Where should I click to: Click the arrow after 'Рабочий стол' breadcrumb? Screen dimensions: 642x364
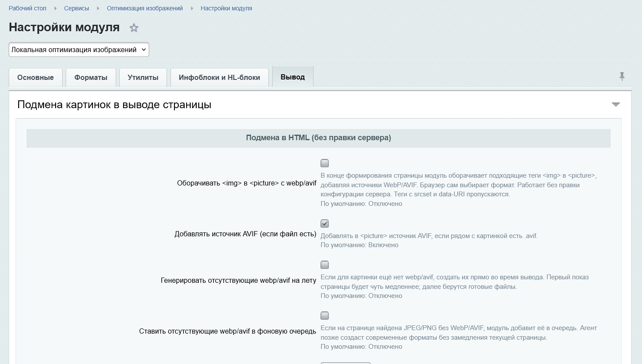(55, 8)
